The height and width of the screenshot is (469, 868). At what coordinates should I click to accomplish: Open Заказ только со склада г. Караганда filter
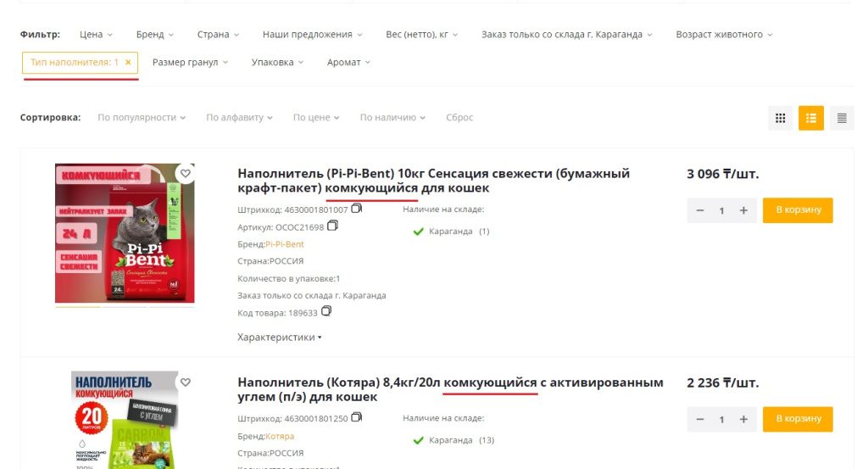567,34
